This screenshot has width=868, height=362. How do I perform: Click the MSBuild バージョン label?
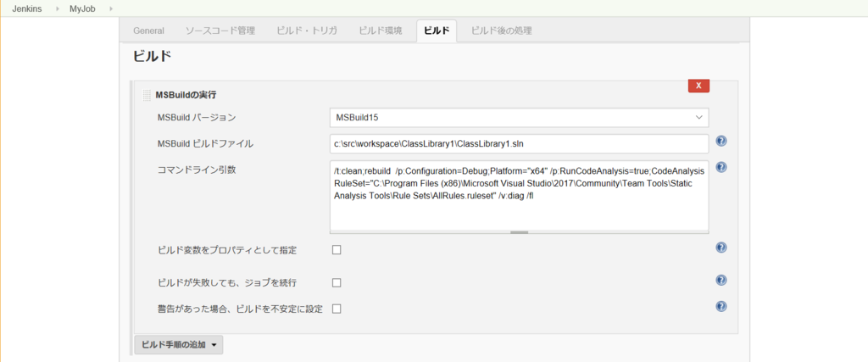pos(197,117)
